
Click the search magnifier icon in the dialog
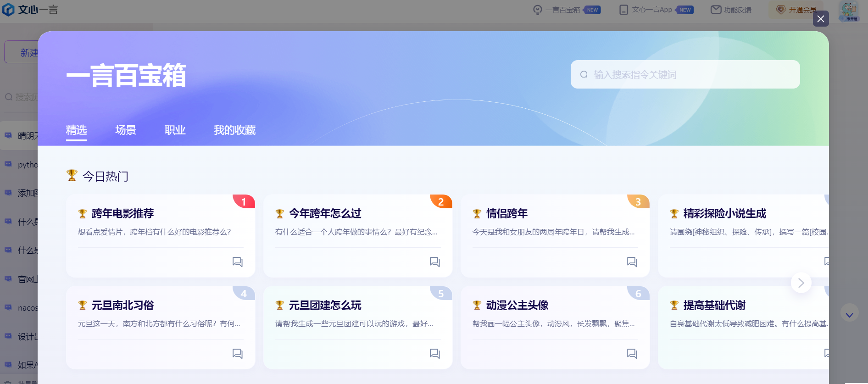coord(584,74)
